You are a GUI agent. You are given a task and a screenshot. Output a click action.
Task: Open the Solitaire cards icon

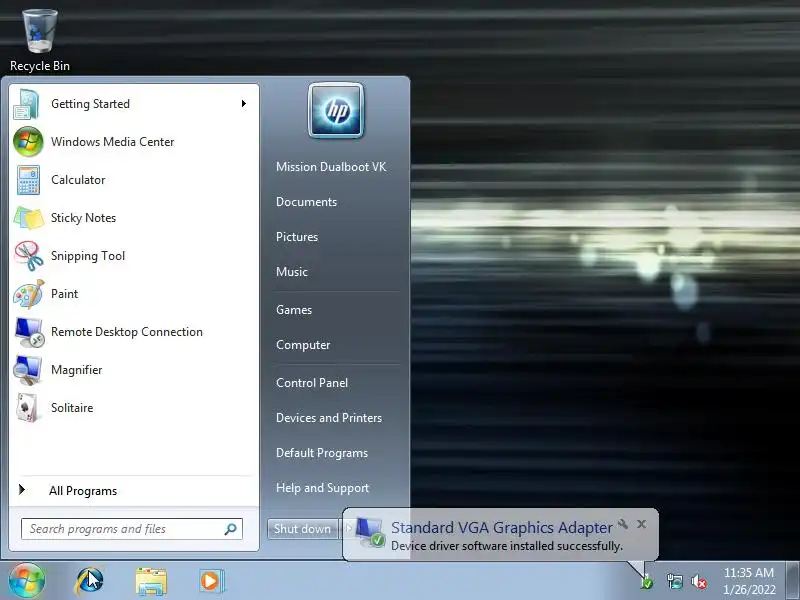[27, 408]
